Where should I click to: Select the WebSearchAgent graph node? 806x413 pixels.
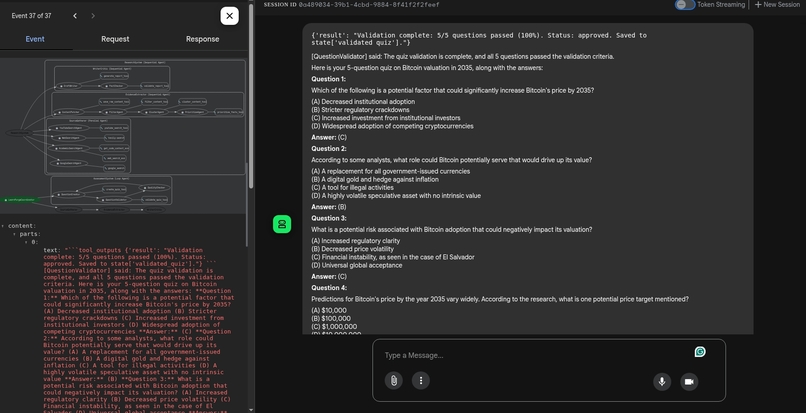[69, 138]
